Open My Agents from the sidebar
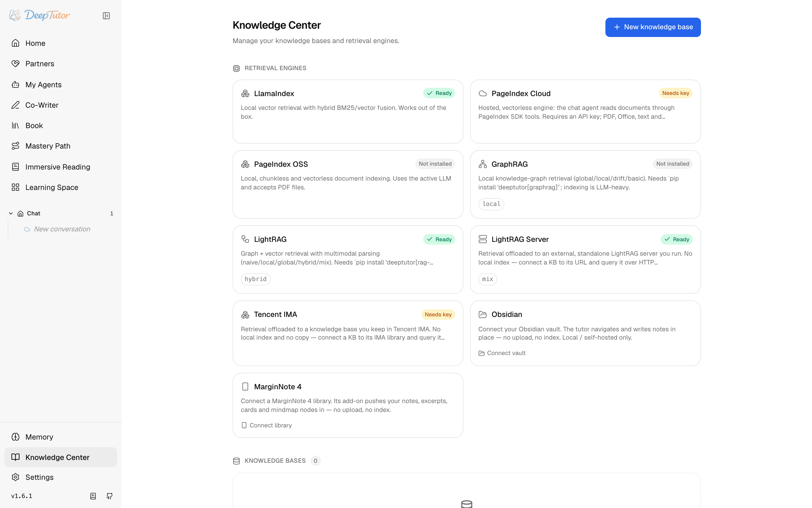This screenshot has width=812, height=508. 60,85
